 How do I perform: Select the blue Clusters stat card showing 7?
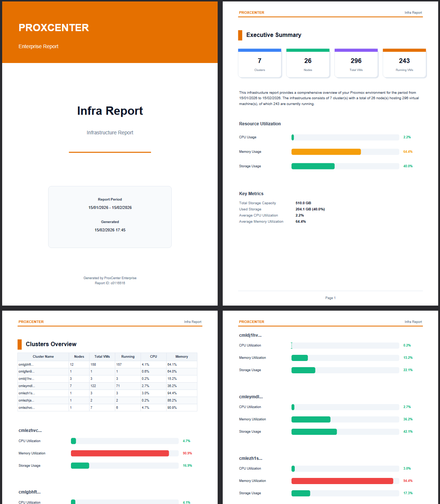[x=259, y=63]
